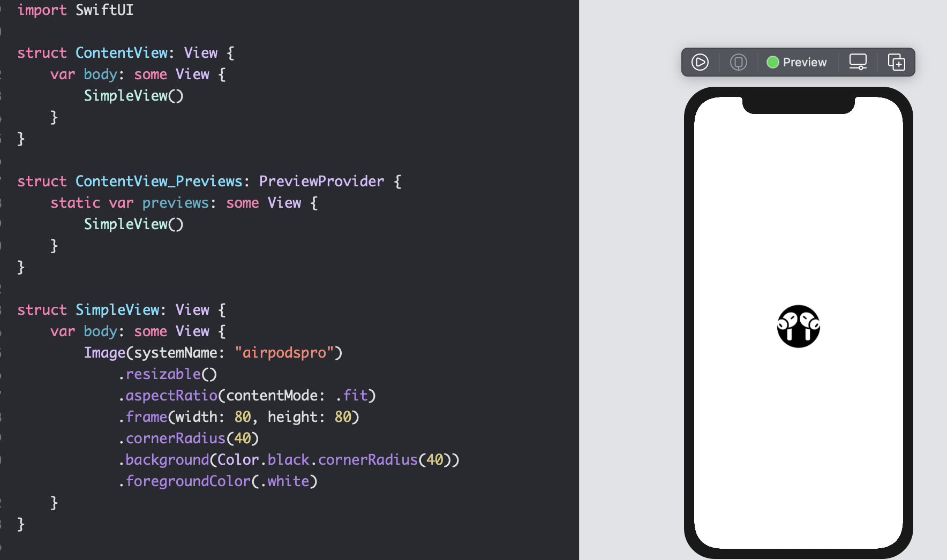947x560 pixels.
Task: Click the ".fit" content mode value
Action: (351, 396)
